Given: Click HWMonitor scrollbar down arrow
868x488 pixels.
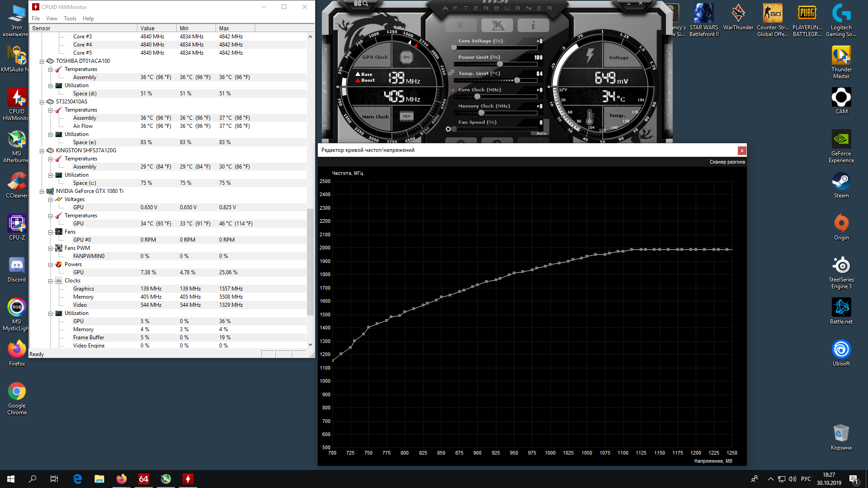Looking at the screenshot, I should (x=310, y=345).
